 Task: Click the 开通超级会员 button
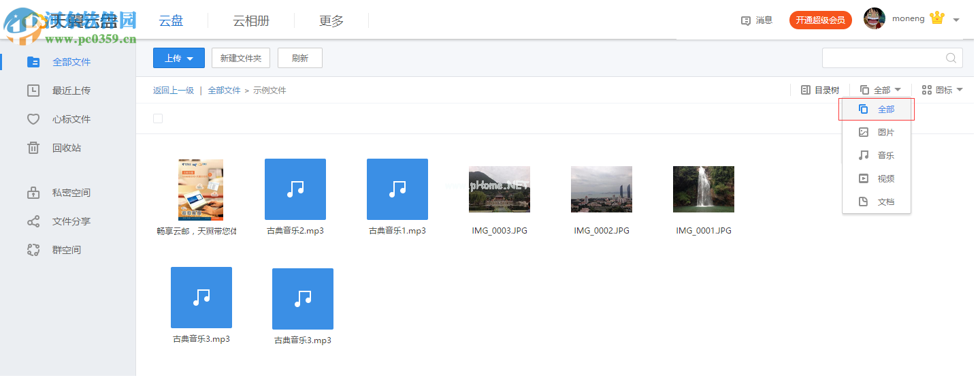pyautogui.click(x=821, y=20)
